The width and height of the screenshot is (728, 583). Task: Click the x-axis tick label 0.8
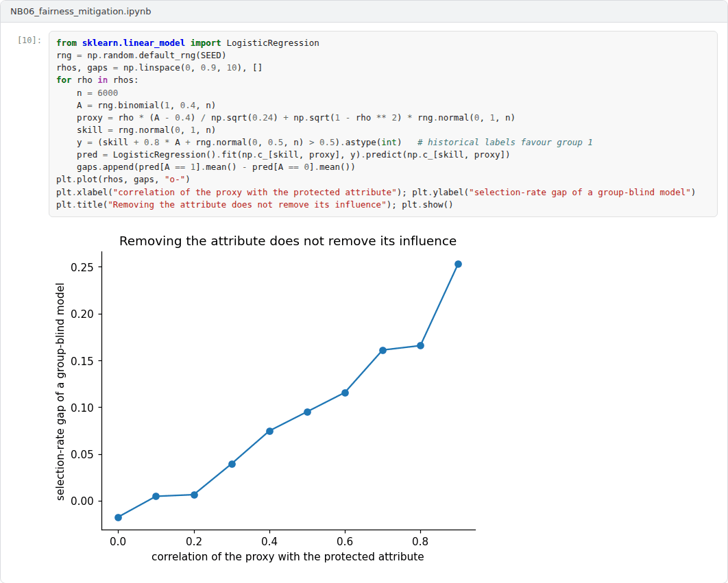coord(420,542)
